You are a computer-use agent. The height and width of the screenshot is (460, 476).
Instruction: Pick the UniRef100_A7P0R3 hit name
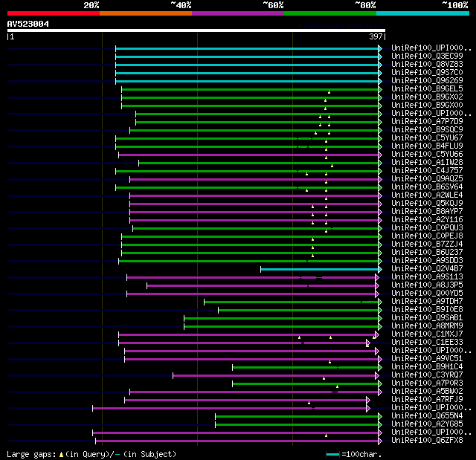coord(427,383)
